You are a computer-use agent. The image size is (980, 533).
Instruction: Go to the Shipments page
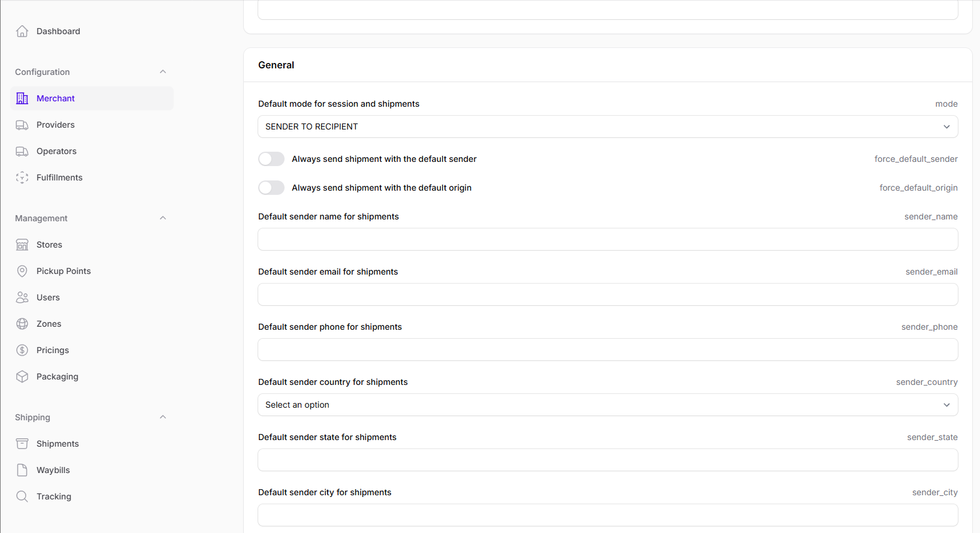[x=58, y=444]
